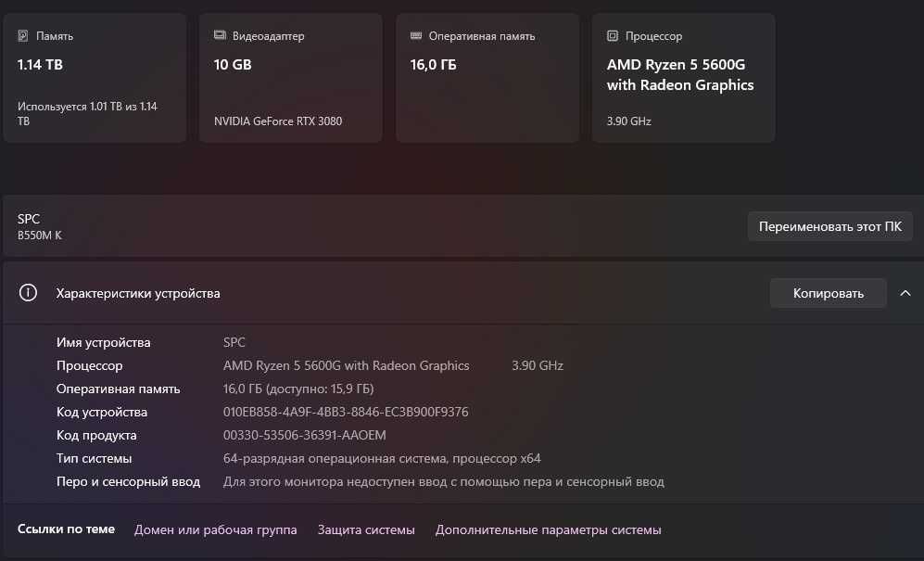Viewport: 924px width, 561px height.
Task: Click the info icon near Характеристики устройства
Action: pyautogui.click(x=28, y=293)
